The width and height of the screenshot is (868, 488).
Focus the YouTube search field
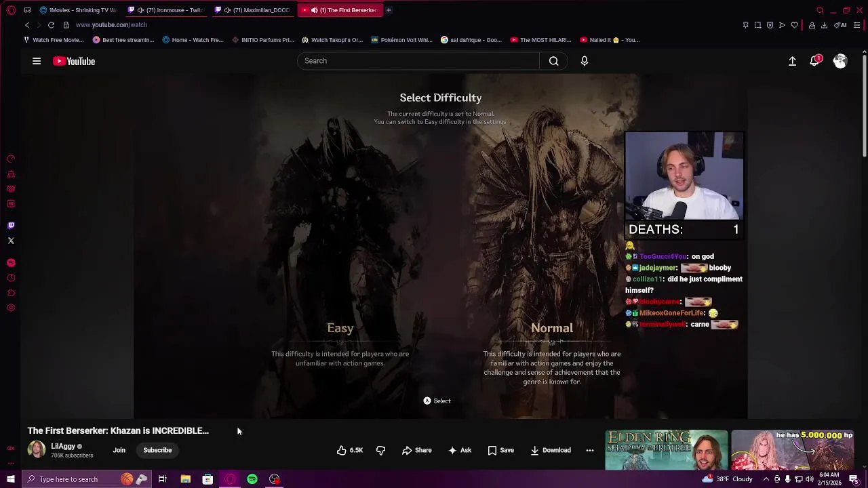coord(418,61)
